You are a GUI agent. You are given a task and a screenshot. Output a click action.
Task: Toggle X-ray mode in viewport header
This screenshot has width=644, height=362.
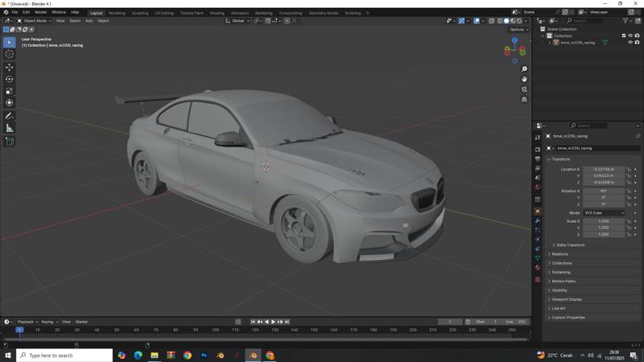[491, 21]
